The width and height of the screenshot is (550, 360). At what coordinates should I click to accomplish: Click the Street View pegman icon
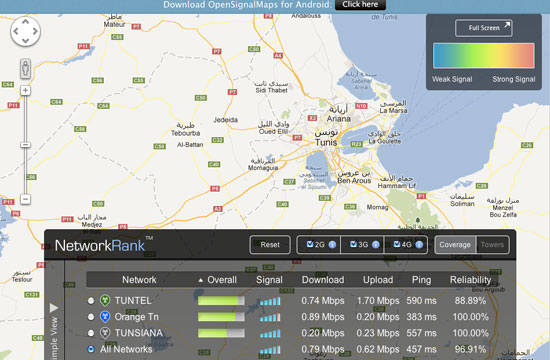25,68
